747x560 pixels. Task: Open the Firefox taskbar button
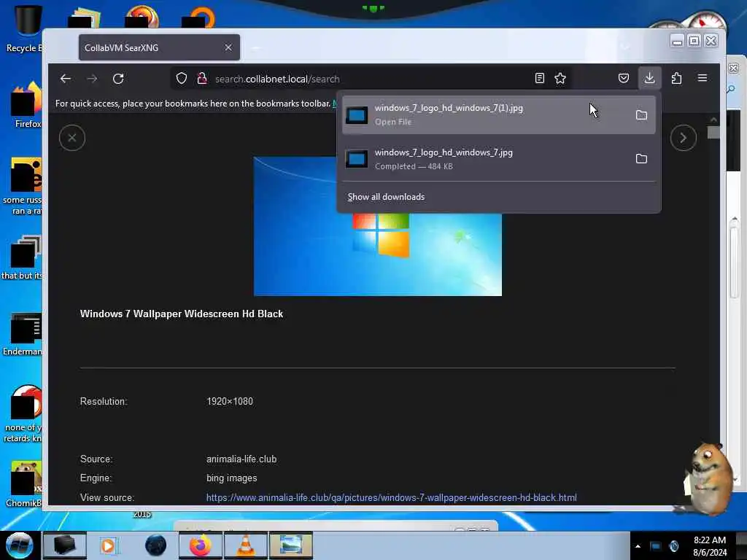[201, 545]
